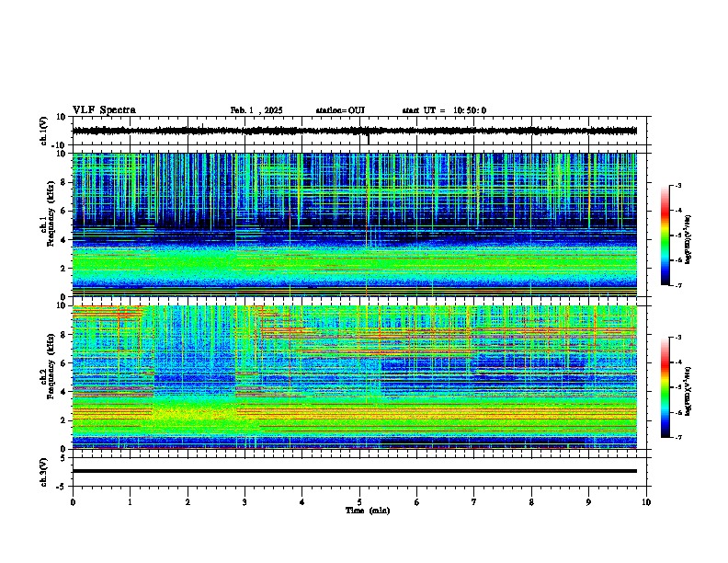Click the '0' kHz tick on ch.1 spectrogram

63,297
